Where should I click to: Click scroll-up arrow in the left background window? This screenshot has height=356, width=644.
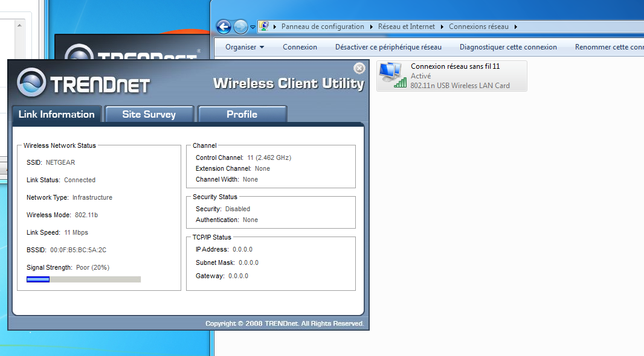(x=19, y=25)
